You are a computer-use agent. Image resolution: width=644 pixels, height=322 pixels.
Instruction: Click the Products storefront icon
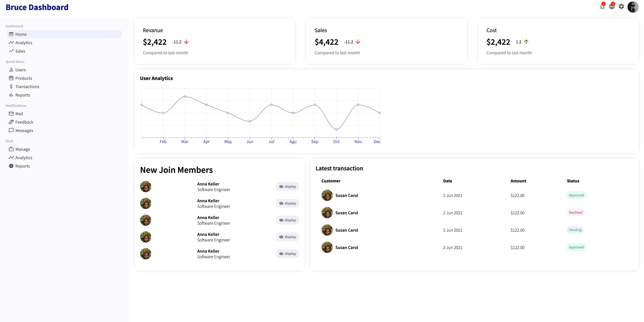(x=11, y=78)
